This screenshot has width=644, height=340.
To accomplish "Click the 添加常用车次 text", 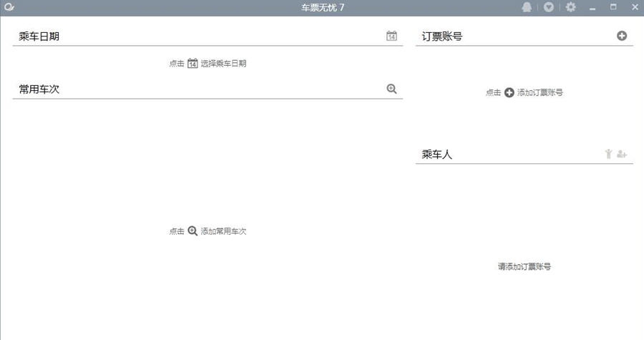I will click(x=223, y=231).
